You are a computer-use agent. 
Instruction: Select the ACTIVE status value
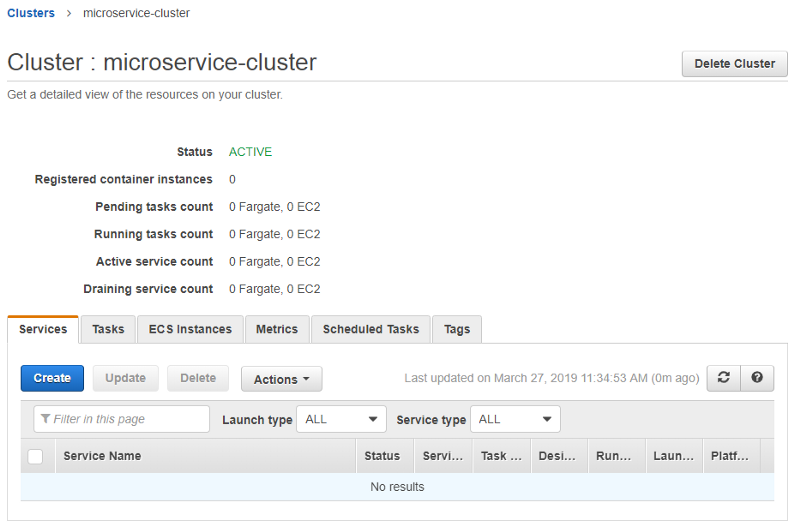tap(251, 152)
